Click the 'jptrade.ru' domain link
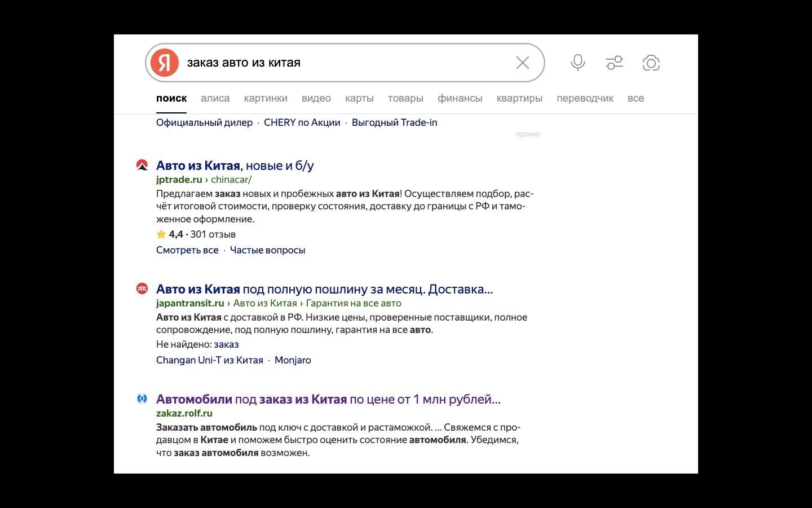Screen dimensions: 812x508 pyautogui.click(x=179, y=179)
